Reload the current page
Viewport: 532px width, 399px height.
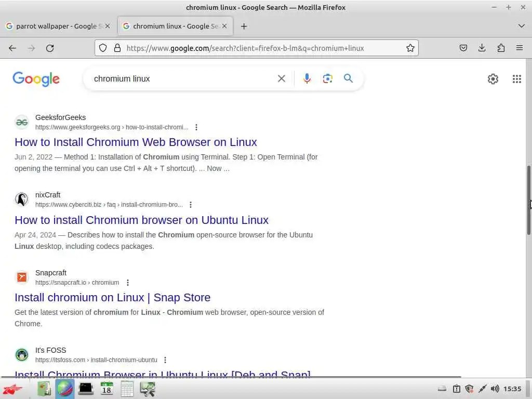pos(50,48)
